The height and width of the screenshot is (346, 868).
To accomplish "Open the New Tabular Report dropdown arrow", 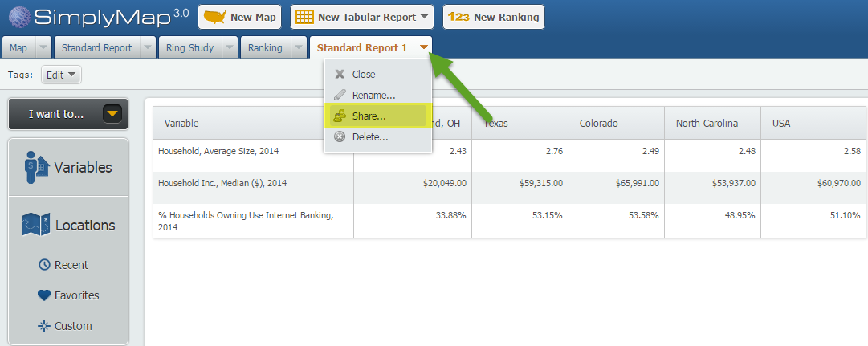I will (424, 17).
